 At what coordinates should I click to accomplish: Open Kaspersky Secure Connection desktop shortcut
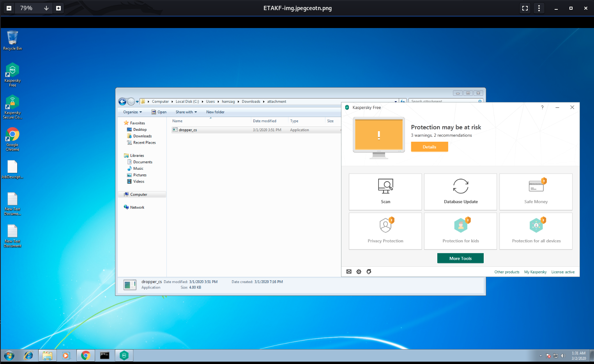(12, 107)
